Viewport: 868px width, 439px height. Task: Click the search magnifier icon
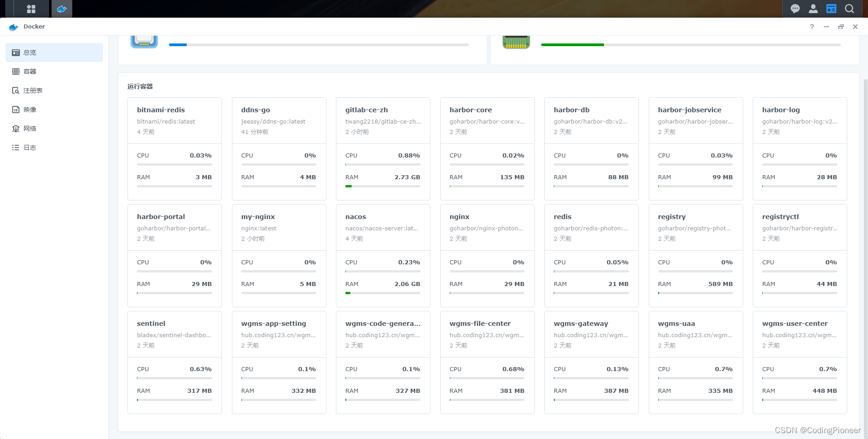[x=849, y=9]
